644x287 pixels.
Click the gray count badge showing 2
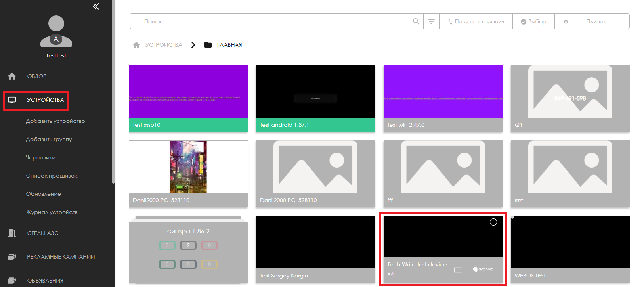coord(188,245)
